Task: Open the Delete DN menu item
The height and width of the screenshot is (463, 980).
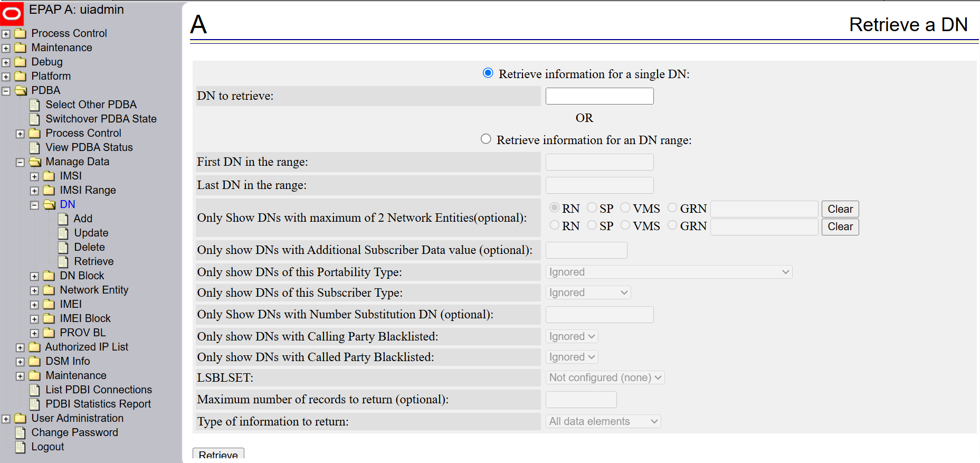Action: (89, 247)
